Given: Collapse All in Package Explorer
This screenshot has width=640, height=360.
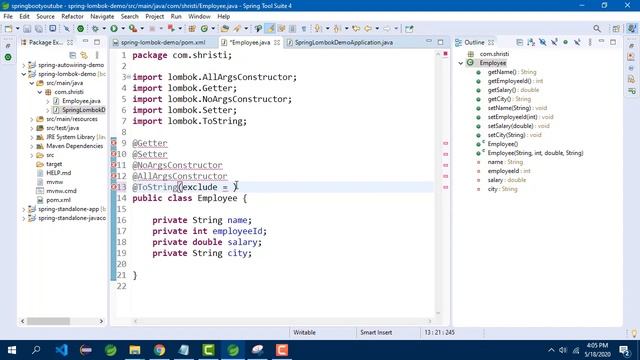Looking at the screenshot, I should (x=73, y=55).
